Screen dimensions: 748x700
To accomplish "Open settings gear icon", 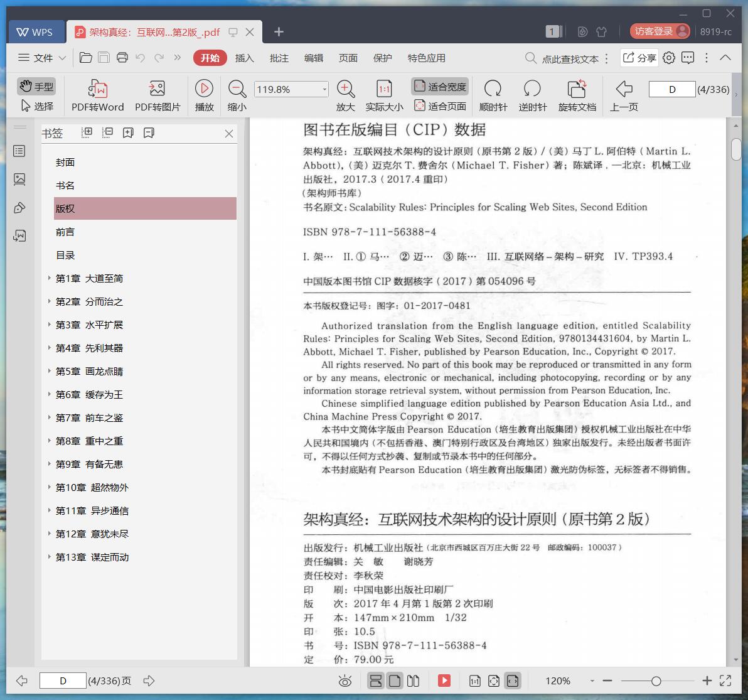I will click(669, 58).
